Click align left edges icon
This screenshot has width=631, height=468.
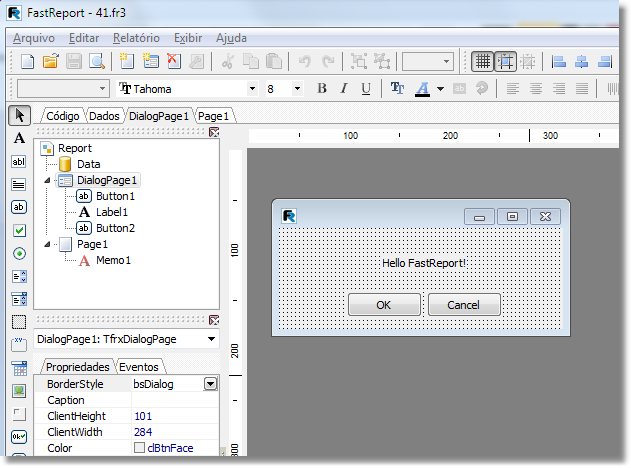click(x=559, y=62)
